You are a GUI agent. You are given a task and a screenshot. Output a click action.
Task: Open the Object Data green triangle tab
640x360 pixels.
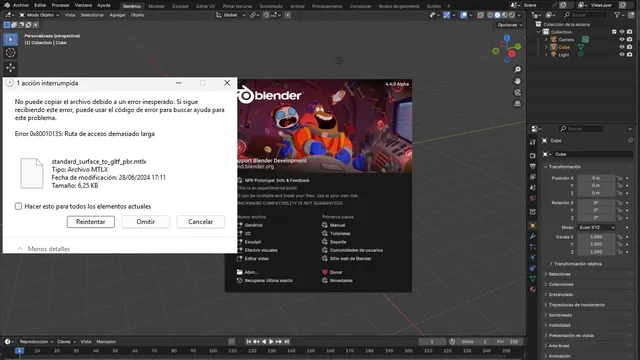(533, 279)
